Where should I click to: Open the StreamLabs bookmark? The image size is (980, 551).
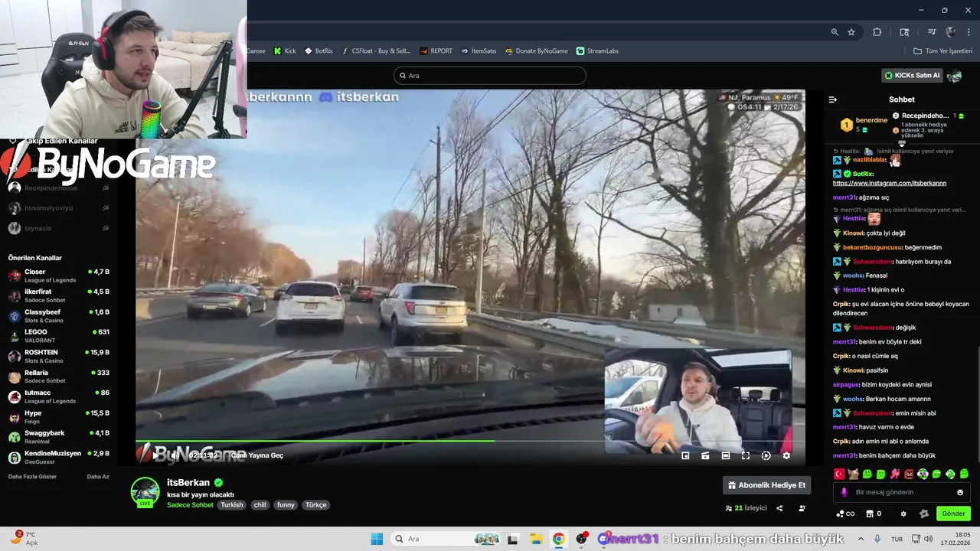click(597, 51)
